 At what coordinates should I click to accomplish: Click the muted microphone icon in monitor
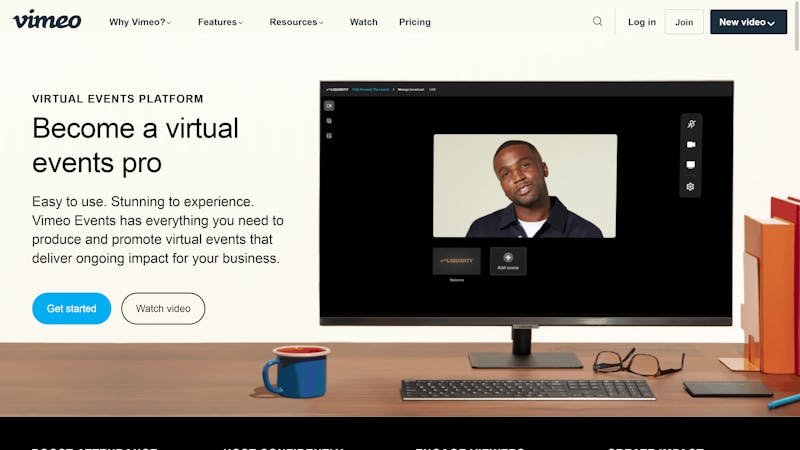[691, 124]
